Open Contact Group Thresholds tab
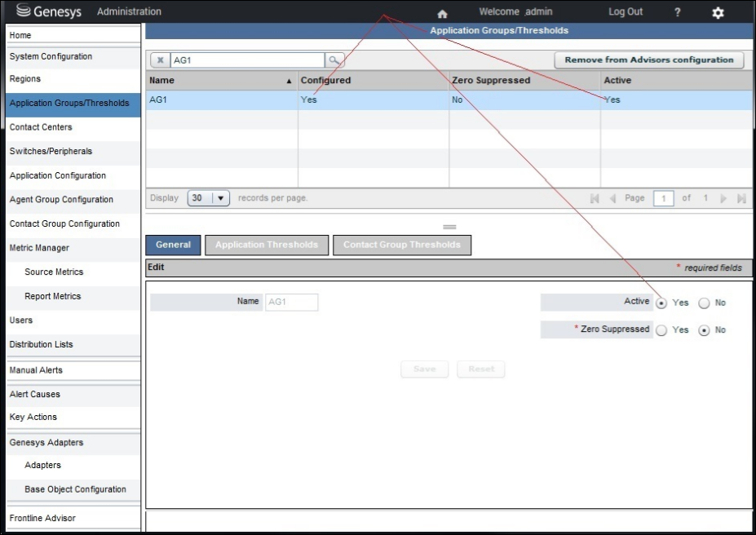This screenshot has height=535, width=756. (402, 245)
